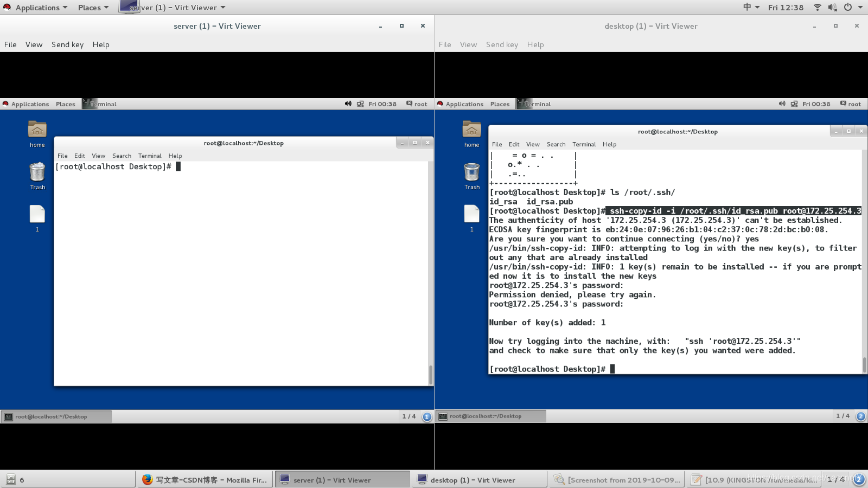Click server guest taskbar terminal window button
This screenshot has width=868, height=488.
[56, 416]
